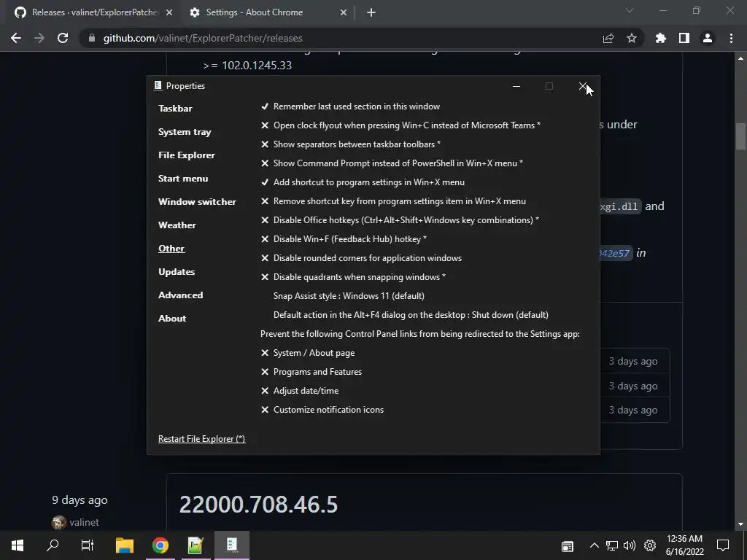Toggle System / About page redirect option

308,353
